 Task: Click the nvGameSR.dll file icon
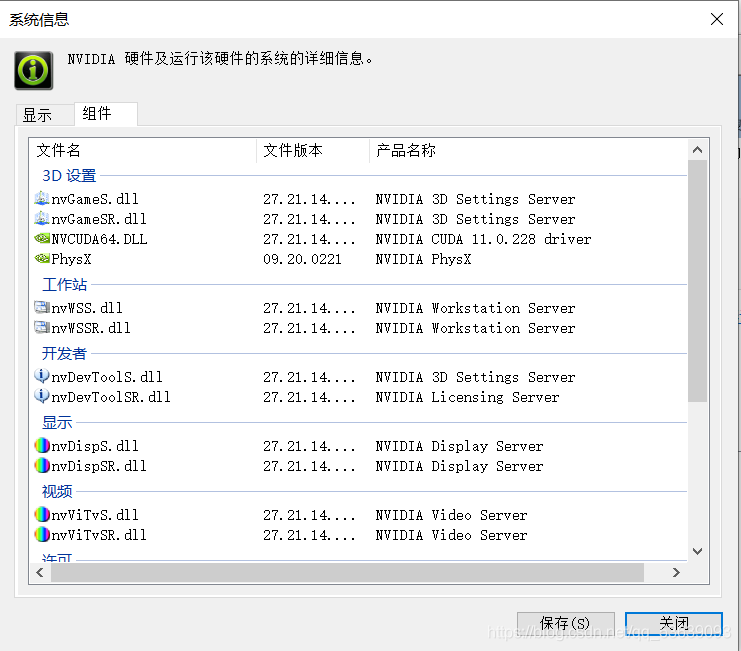pyautogui.click(x=42, y=218)
